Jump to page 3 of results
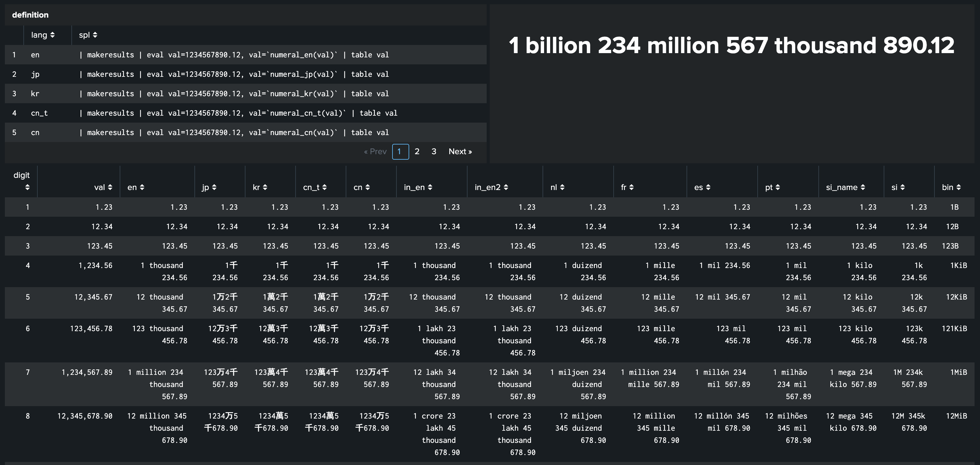Screen dimensions: 980x465 434,151
